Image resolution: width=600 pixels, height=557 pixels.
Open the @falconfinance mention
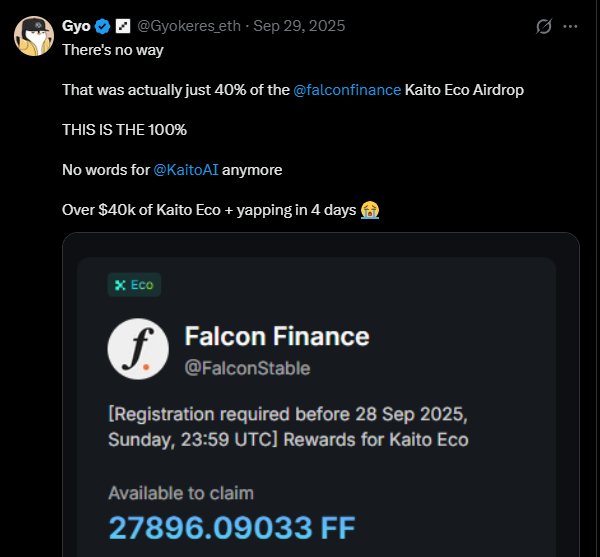coord(346,90)
